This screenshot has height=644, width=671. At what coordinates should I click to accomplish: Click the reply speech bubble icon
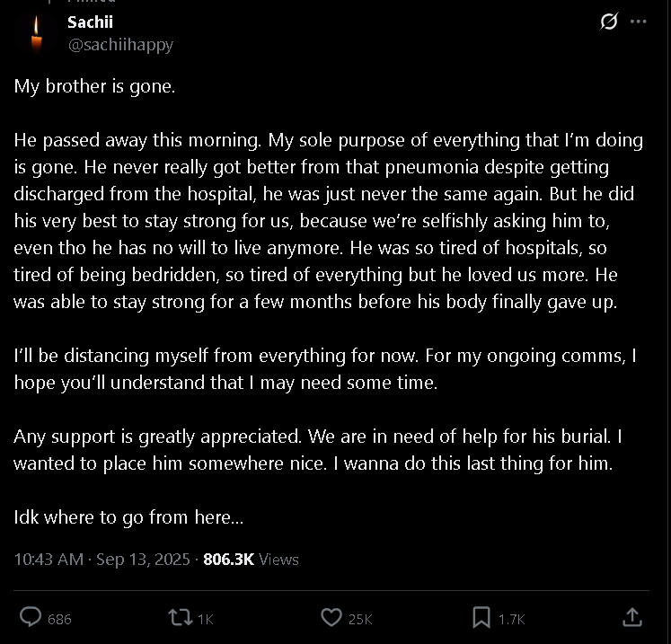(x=31, y=617)
